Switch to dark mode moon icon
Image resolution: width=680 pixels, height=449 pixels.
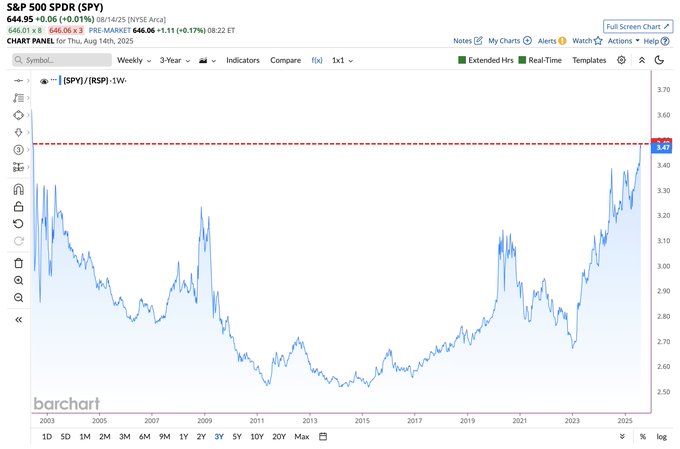click(x=659, y=60)
